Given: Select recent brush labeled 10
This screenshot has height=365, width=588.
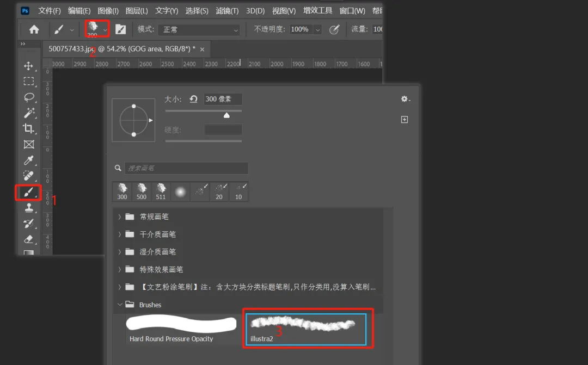Looking at the screenshot, I should (238, 191).
